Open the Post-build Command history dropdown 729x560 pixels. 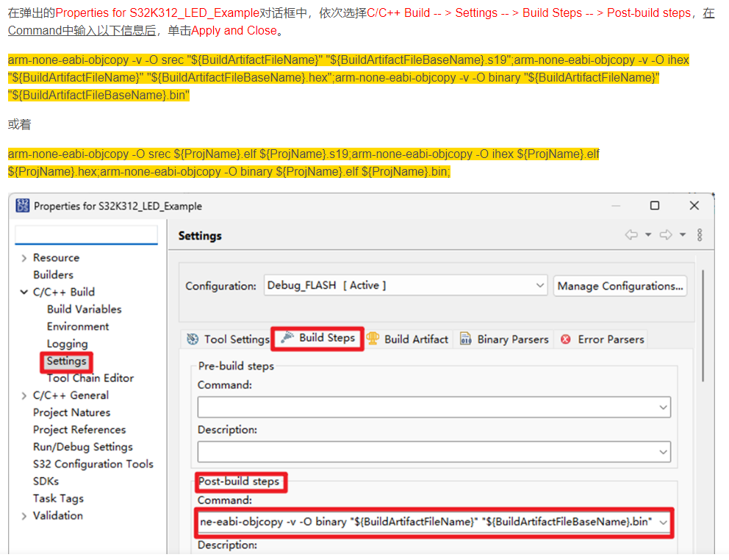(x=664, y=522)
